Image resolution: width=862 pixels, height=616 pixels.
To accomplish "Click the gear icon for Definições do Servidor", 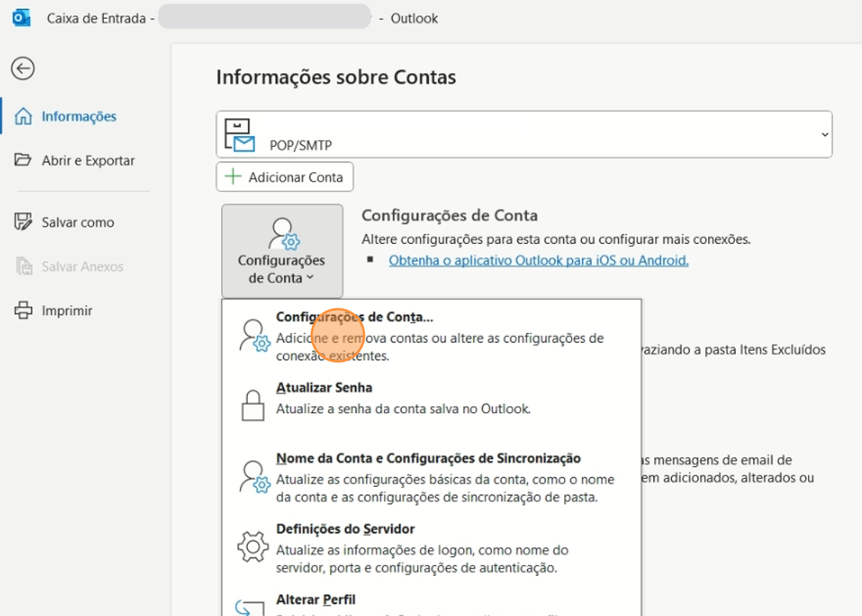I will tap(253, 547).
